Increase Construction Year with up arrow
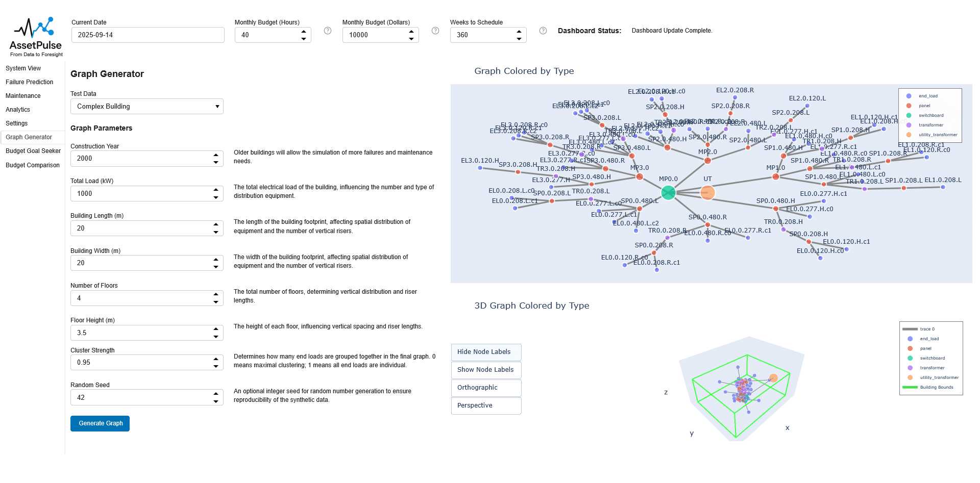Image resolution: width=980 pixels, height=483 pixels. coord(216,155)
